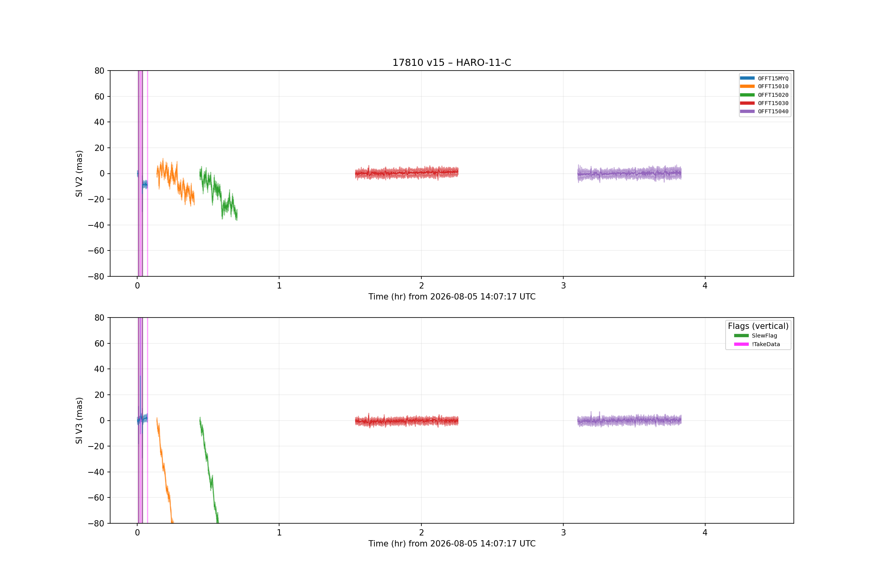Click the bottom plot's x-axis tick 2
The image size is (882, 588).
click(421, 533)
